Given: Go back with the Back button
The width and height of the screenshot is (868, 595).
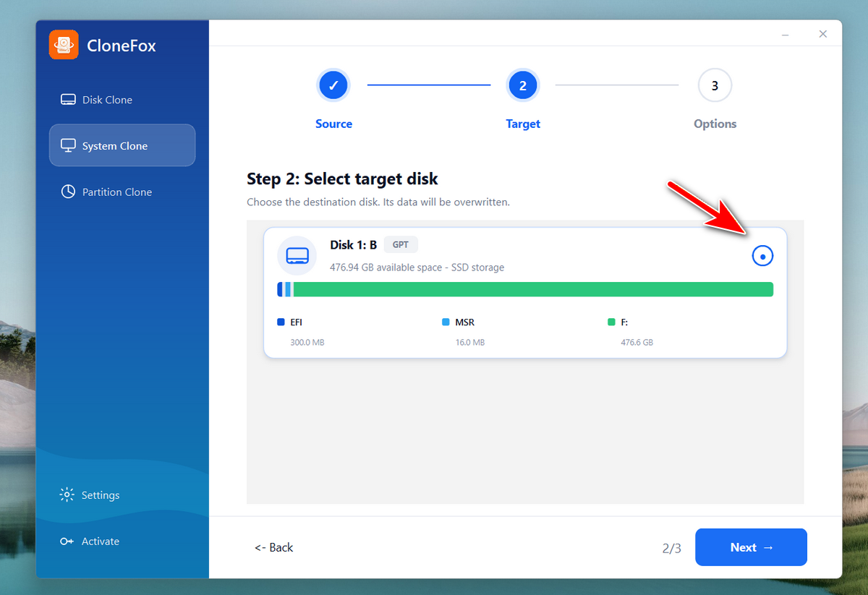Looking at the screenshot, I should click(x=273, y=547).
